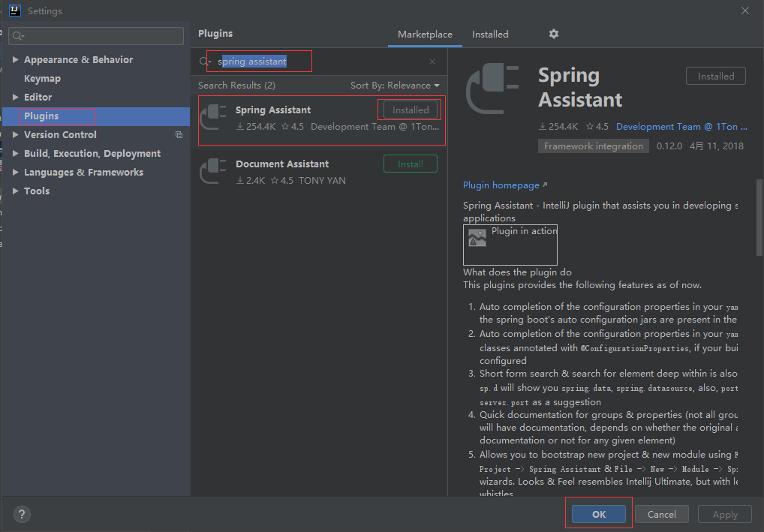764x532 pixels.
Task: Click TONY YAN vendor text
Action: (322, 181)
